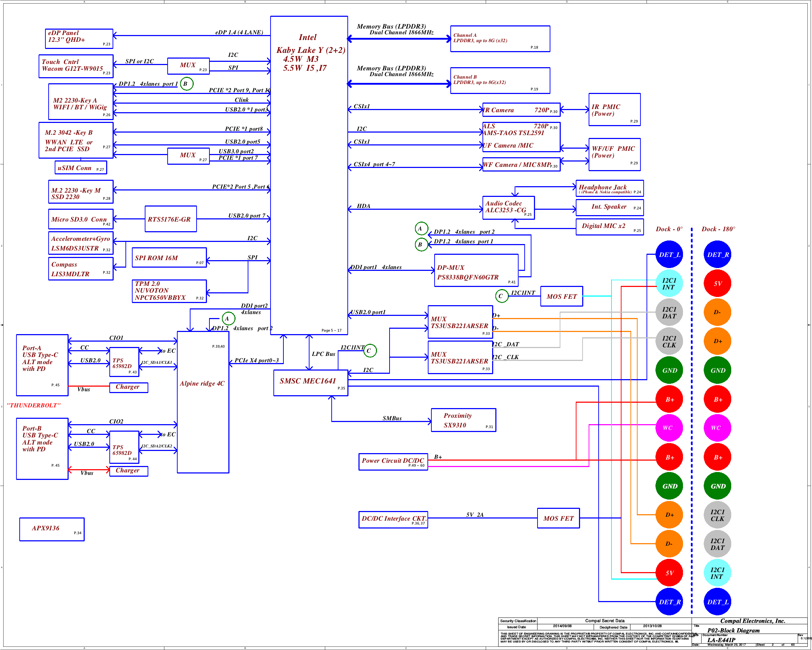Select the Channel A LPDDR3 memory block

click(500, 38)
